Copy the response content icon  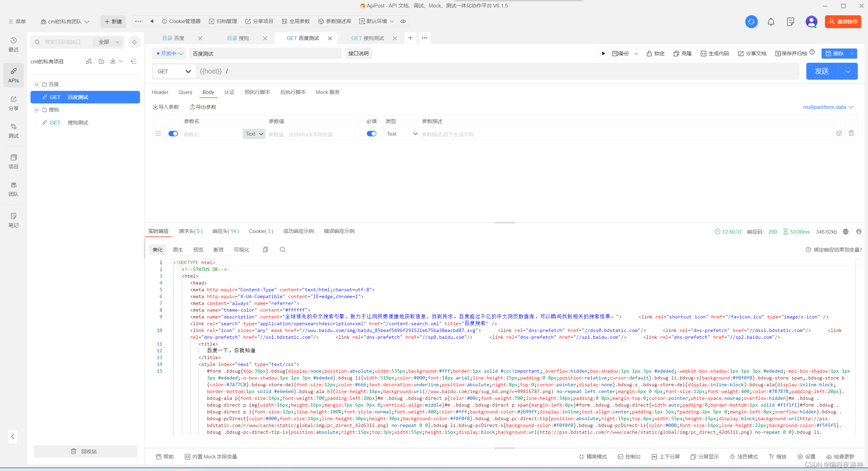click(x=265, y=250)
